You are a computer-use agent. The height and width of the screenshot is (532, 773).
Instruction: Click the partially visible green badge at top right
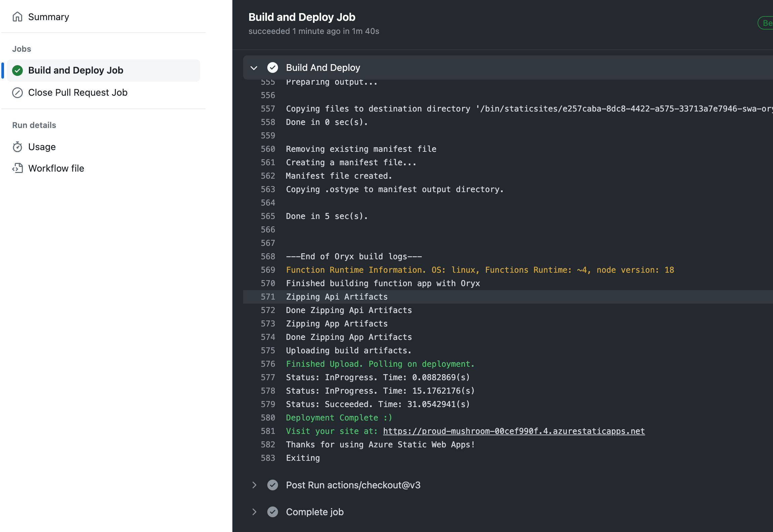[x=766, y=23]
